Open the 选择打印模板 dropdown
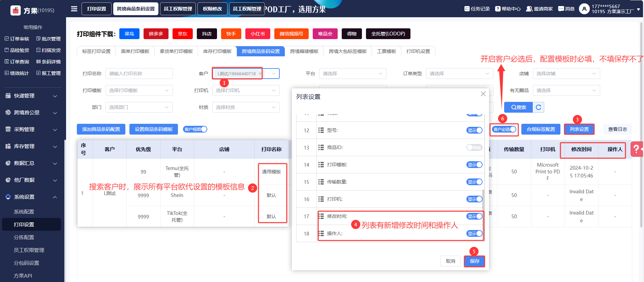644x282 pixels. coord(139,90)
